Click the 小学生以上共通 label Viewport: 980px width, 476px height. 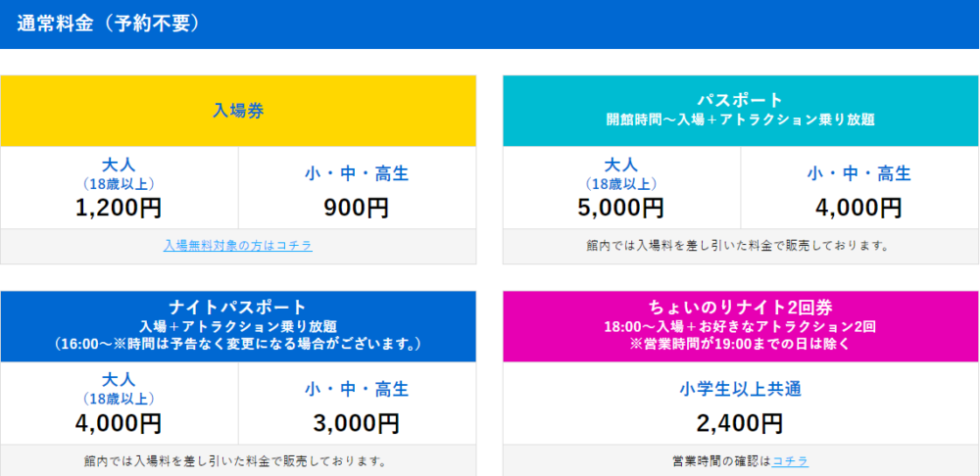(740, 389)
